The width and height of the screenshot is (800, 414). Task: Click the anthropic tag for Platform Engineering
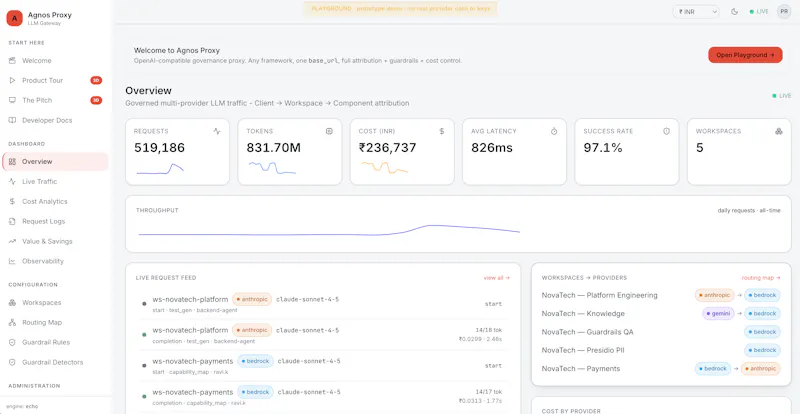tap(714, 296)
